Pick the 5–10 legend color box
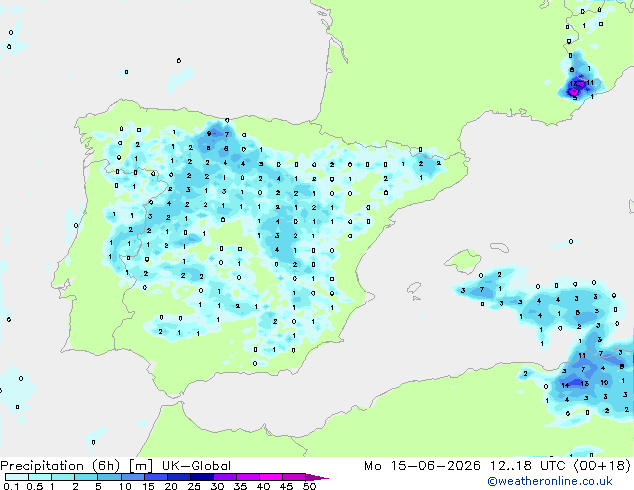 point(109,477)
